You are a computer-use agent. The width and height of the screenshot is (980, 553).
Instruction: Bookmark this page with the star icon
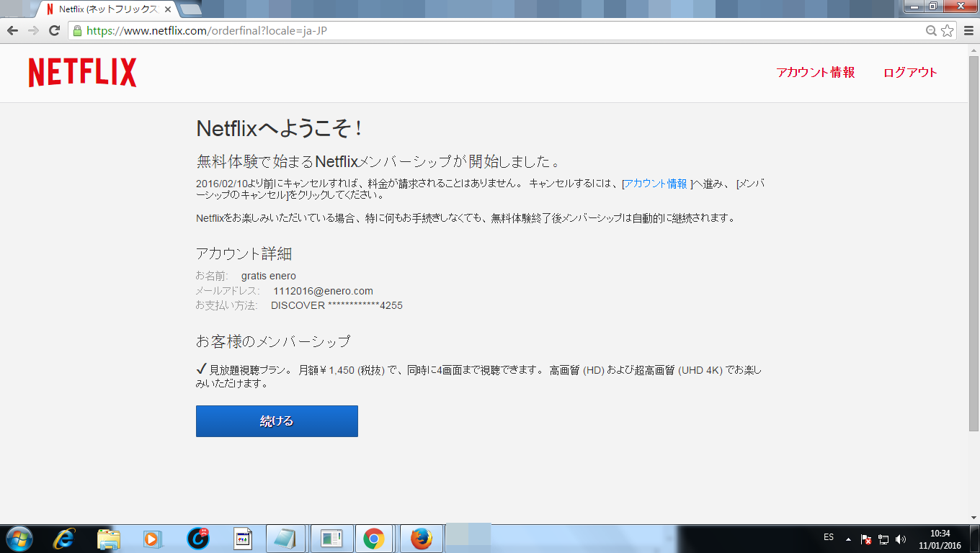pyautogui.click(x=947, y=30)
